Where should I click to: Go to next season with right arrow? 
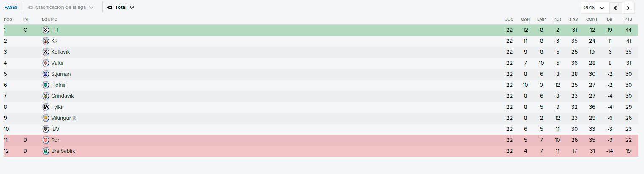[628, 8]
